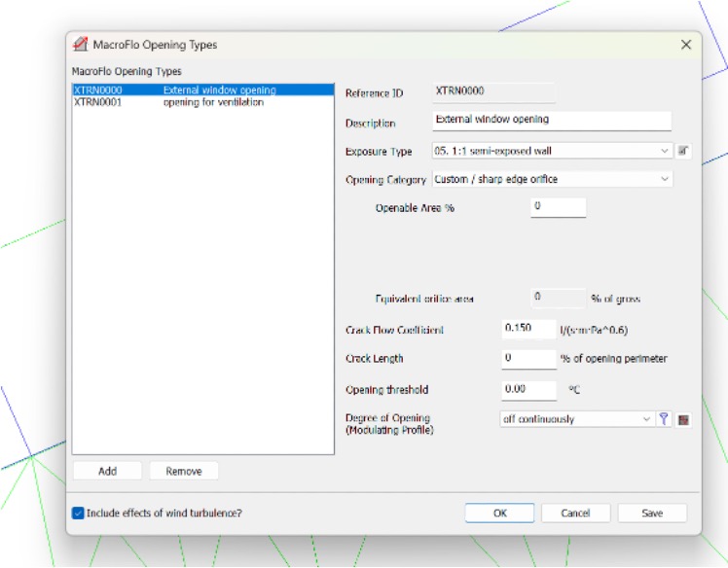Click the Exposure Type label
Image resolution: width=728 pixels, height=568 pixels.
[x=379, y=152]
